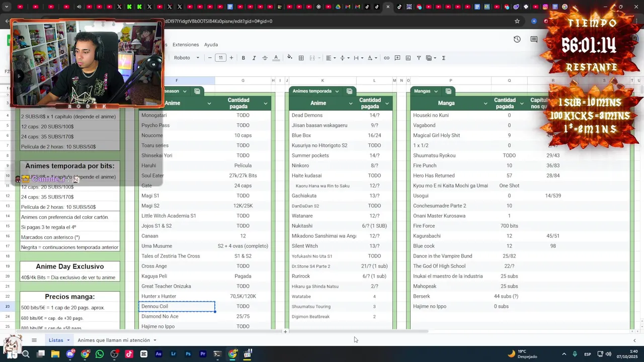
Task: Open the Extensiones menu
Action: 186,45
